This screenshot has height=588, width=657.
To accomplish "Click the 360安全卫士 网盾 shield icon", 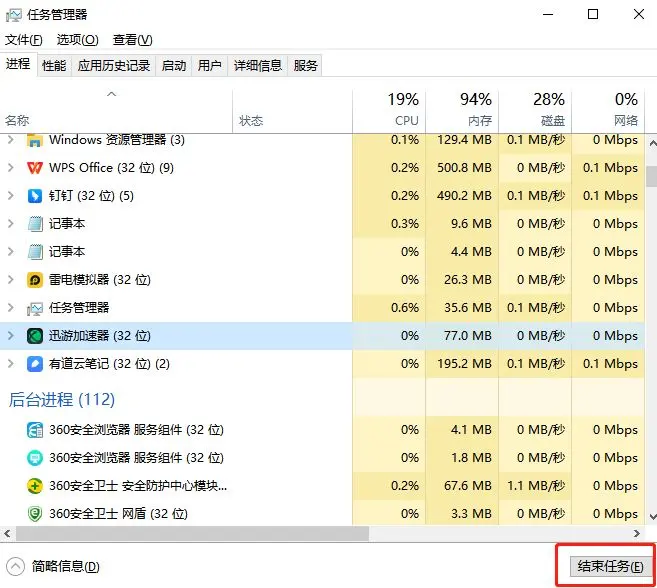I will point(35,514).
